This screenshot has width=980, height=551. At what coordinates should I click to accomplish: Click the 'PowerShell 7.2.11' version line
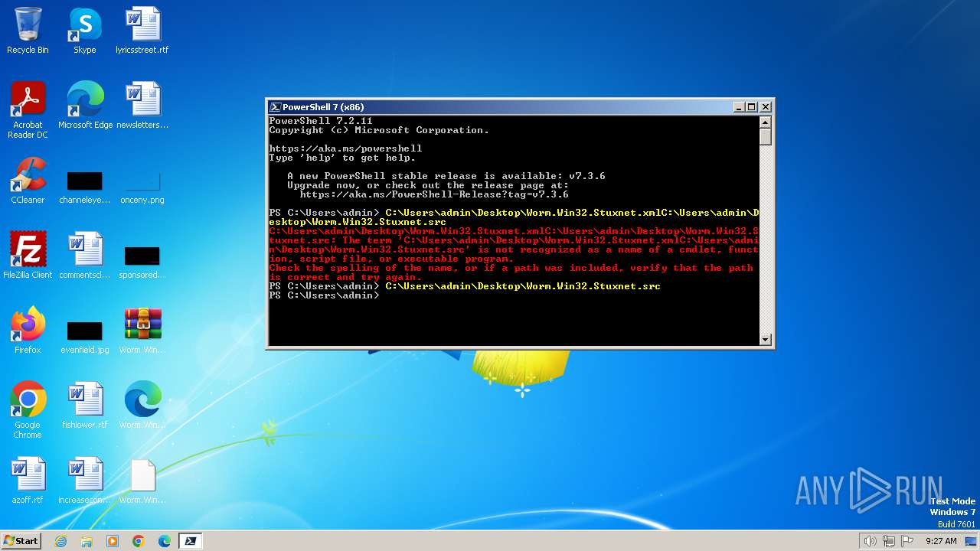pos(321,121)
